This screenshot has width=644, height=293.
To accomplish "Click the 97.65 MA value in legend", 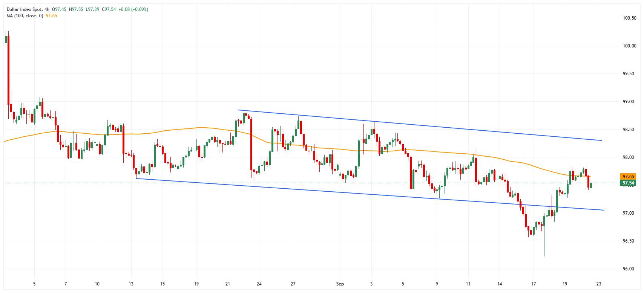I will point(51,16).
